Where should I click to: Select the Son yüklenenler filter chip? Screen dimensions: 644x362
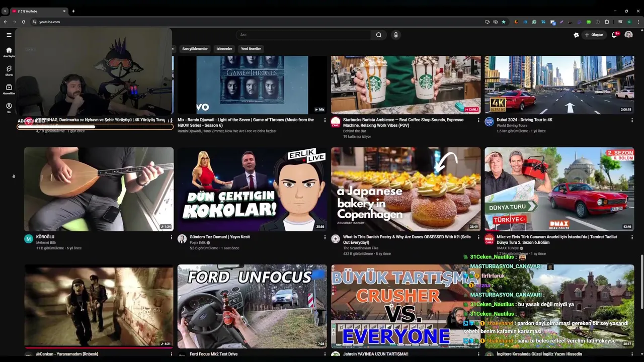[195, 49]
